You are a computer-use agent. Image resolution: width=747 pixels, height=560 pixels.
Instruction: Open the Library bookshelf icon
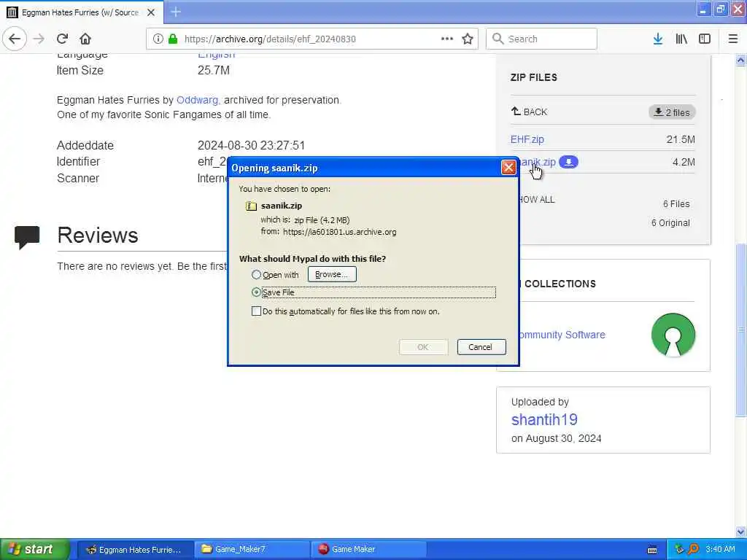(681, 39)
